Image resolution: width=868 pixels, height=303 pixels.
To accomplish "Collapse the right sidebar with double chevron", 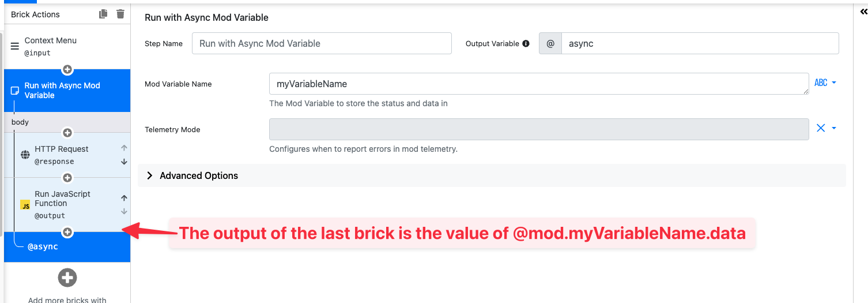I will coord(863,12).
